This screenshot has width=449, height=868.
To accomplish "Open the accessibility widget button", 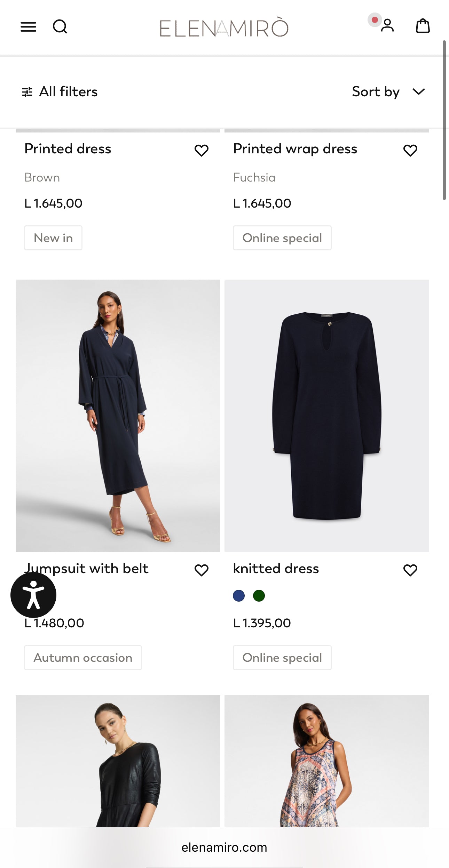I will (33, 595).
